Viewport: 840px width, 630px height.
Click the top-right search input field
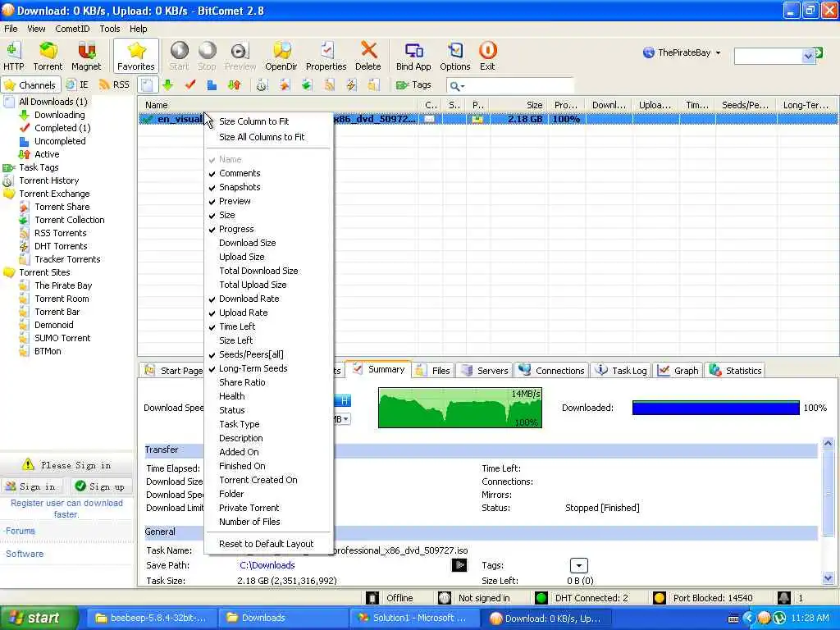768,56
